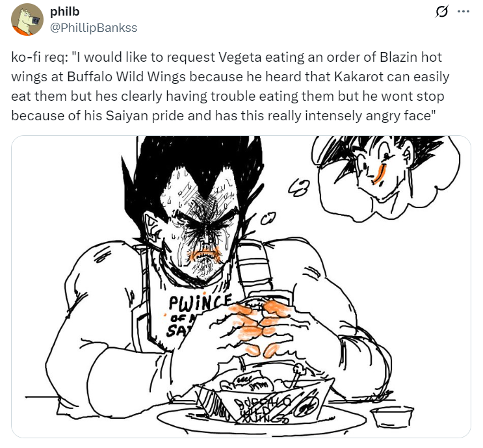
Task: Click the dipping sauce cup drawing
Action: pyautogui.click(x=392, y=417)
